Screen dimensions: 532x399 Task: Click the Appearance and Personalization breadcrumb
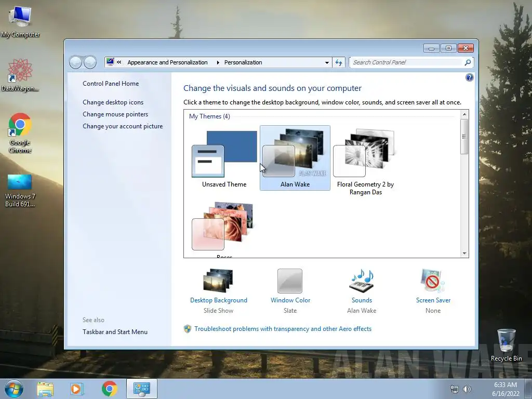(167, 62)
